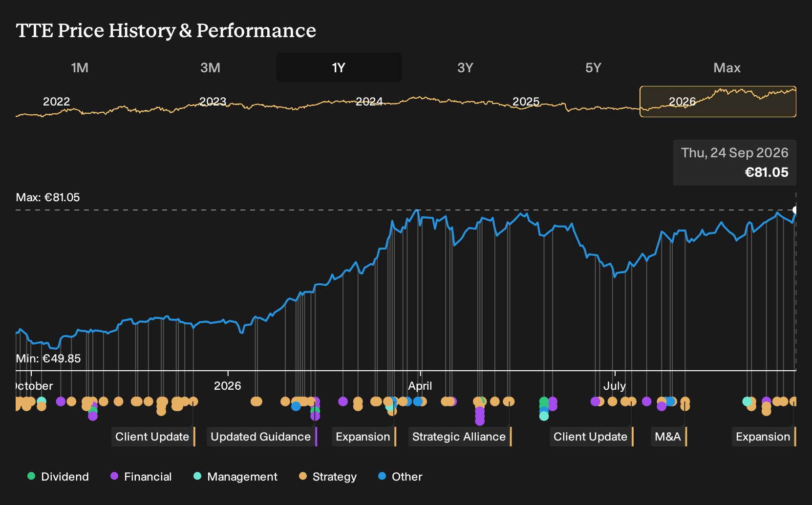Viewport: 812px width, 505px height.
Task: Open the rightmost Expansion event label
Action: point(764,437)
